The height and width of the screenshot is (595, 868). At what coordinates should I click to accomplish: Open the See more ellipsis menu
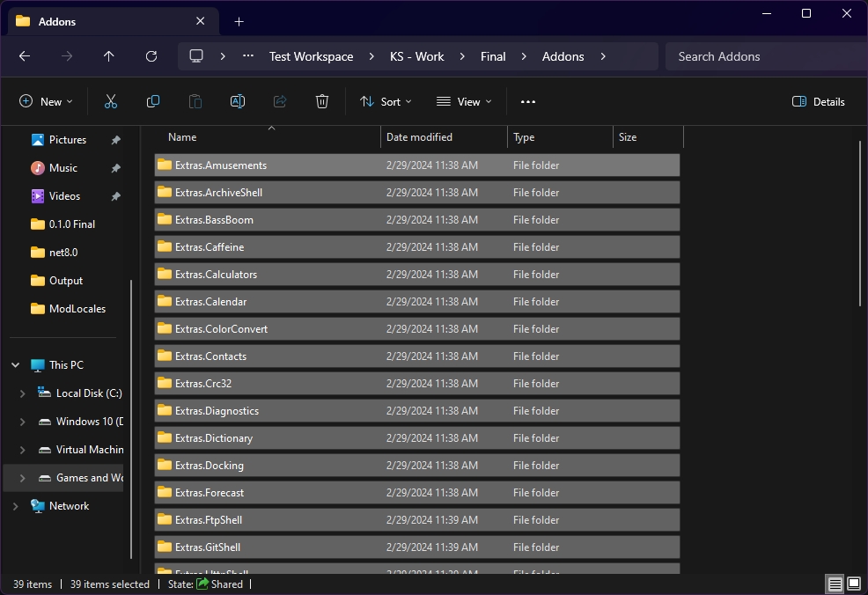pos(528,102)
